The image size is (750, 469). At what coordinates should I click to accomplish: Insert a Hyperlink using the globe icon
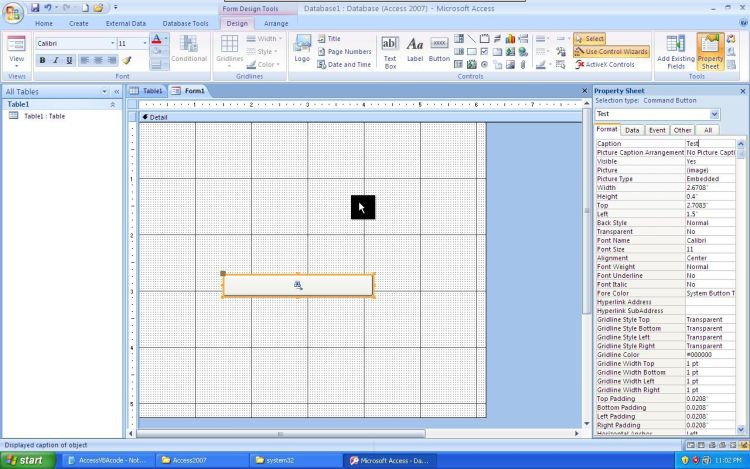click(523, 51)
